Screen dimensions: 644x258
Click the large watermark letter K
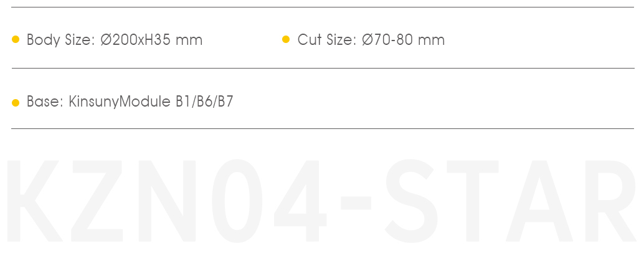point(34,201)
